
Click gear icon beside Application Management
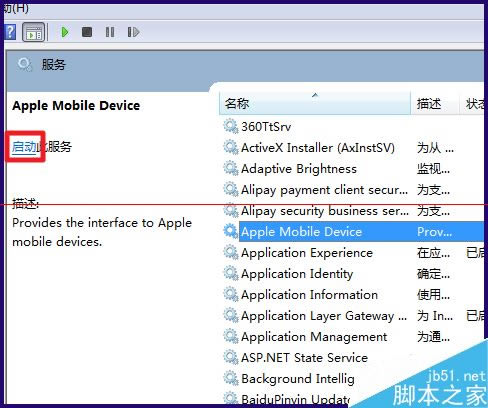coord(231,336)
